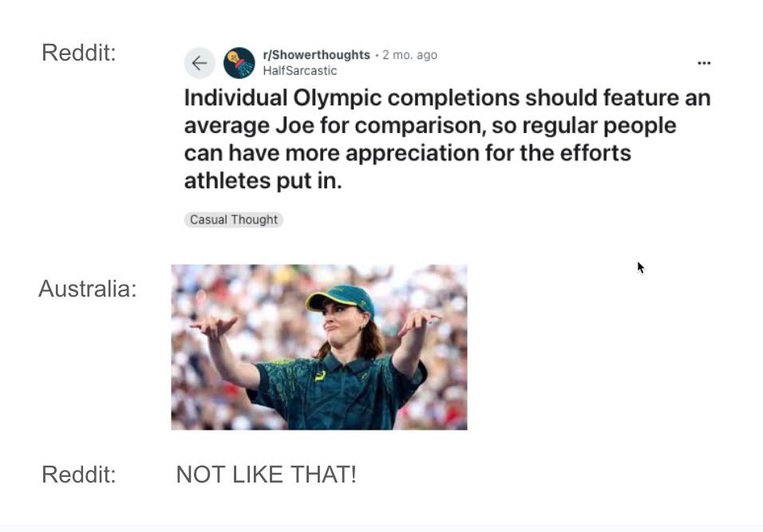
Task: Click the post headline about Olympic competitions
Action: click(447, 139)
